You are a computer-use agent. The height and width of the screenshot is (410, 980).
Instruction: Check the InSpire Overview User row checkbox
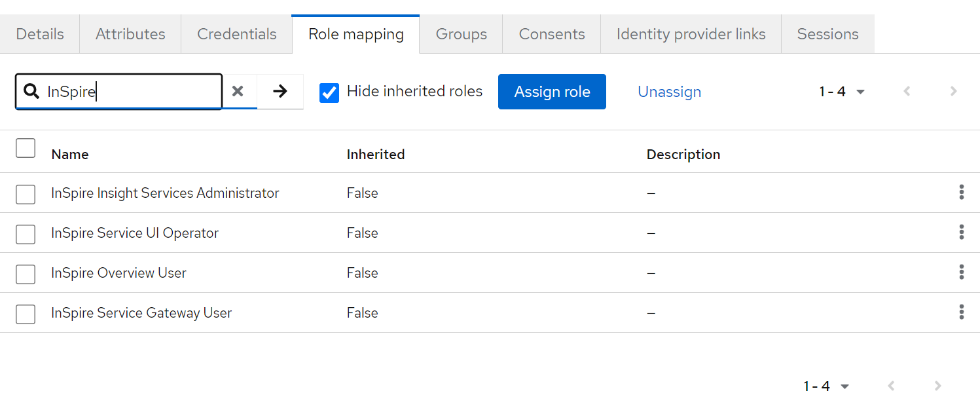click(26, 273)
